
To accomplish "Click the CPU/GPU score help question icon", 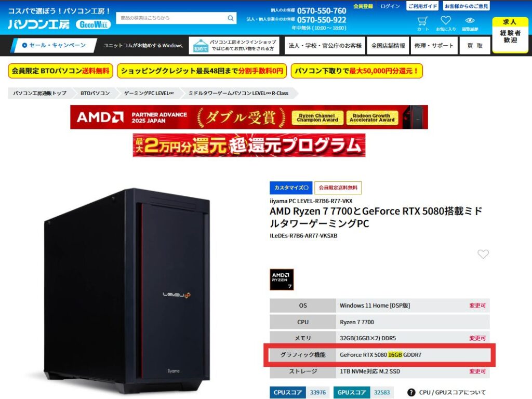I will (411, 392).
